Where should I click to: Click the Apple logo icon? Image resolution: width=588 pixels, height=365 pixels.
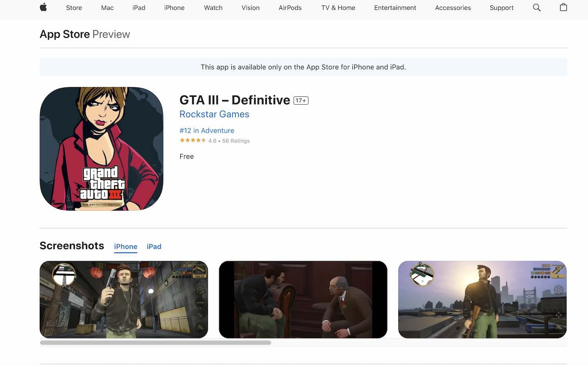44,7
